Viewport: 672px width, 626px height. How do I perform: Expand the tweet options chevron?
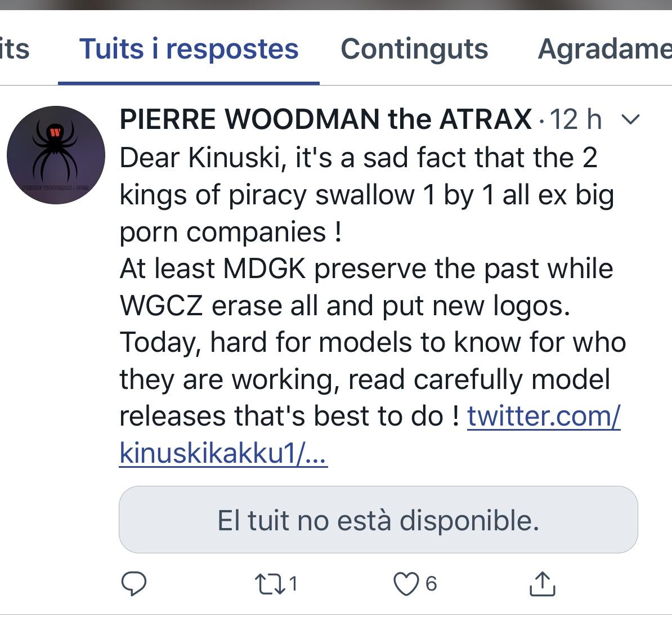click(630, 119)
